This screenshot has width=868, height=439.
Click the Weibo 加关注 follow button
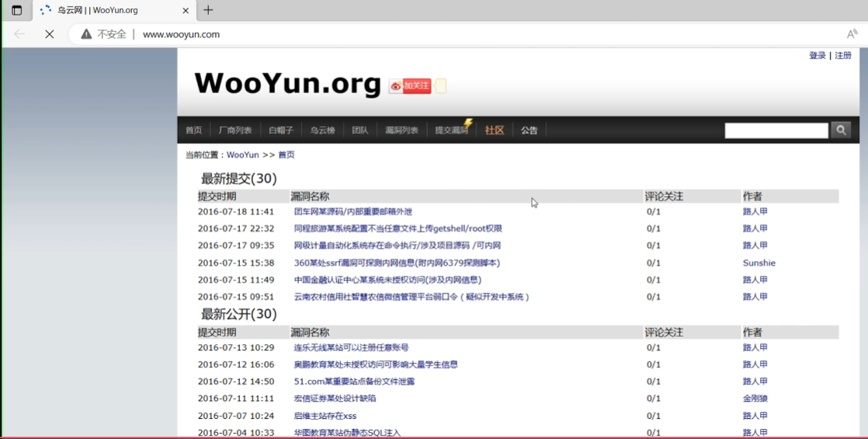pyautogui.click(x=410, y=86)
